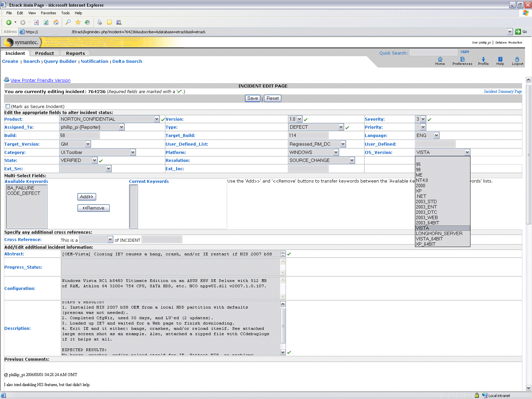Open the History toolbar icon

pos(87,22)
